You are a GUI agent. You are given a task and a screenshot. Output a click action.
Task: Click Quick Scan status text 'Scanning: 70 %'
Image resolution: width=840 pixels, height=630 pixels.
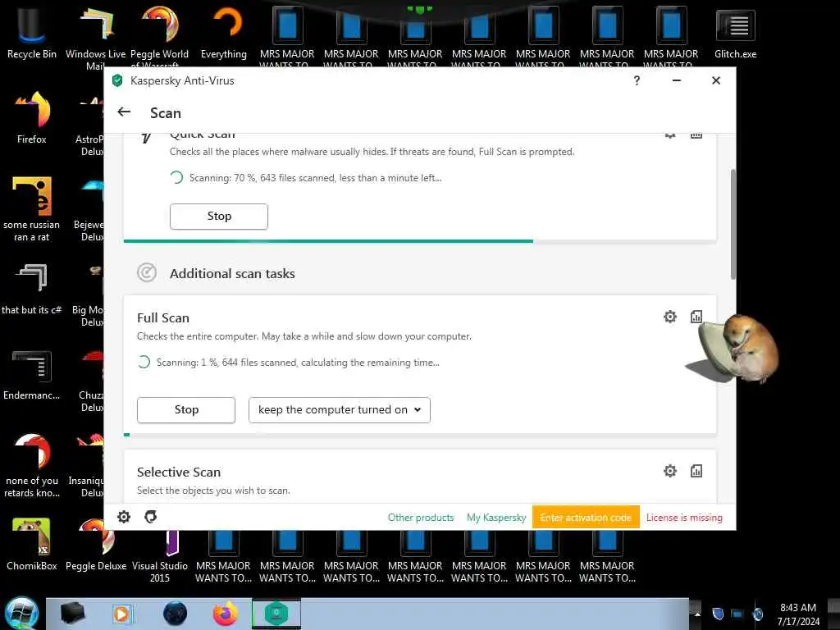click(x=316, y=178)
